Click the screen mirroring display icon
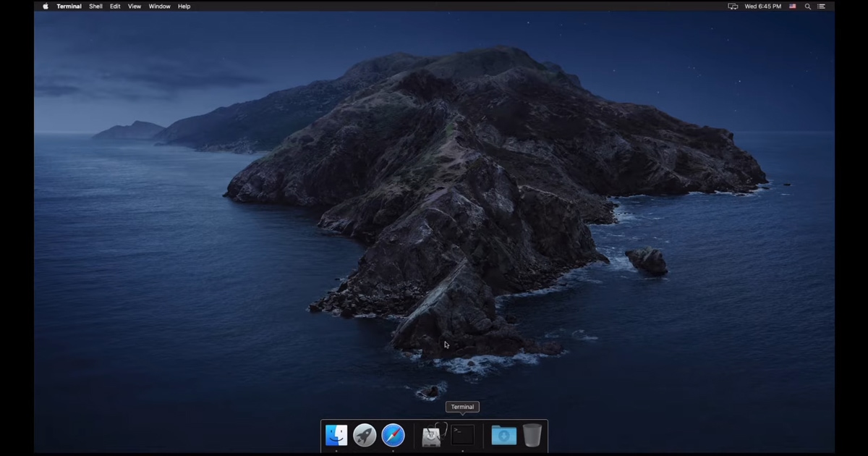This screenshot has width=868, height=456. tap(733, 7)
